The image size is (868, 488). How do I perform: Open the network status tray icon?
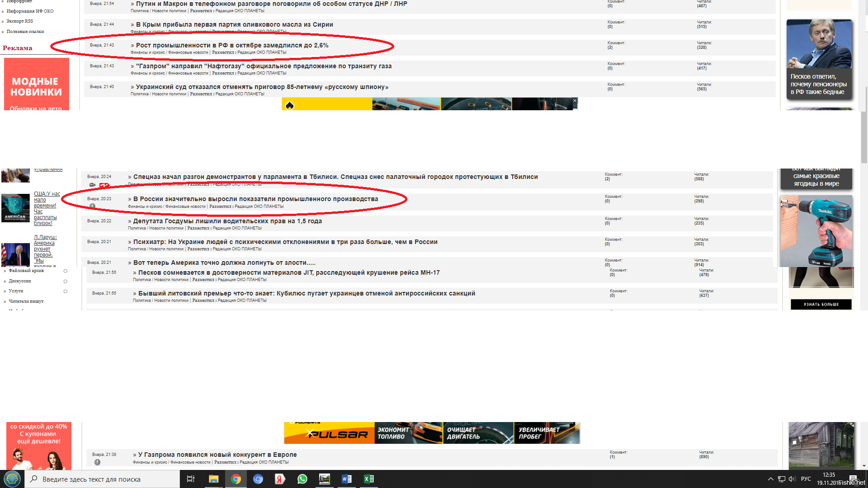[781, 479]
